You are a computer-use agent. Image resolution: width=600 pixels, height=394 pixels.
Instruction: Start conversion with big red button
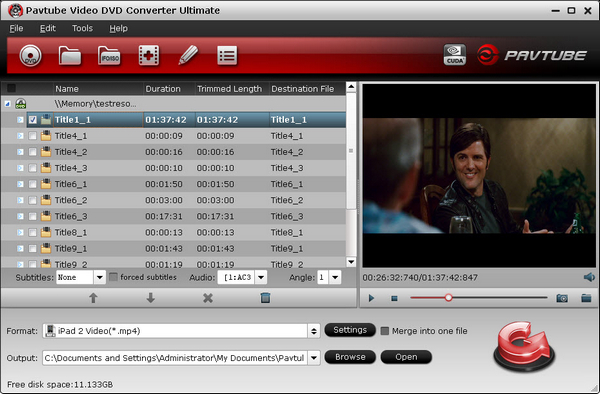coord(524,346)
